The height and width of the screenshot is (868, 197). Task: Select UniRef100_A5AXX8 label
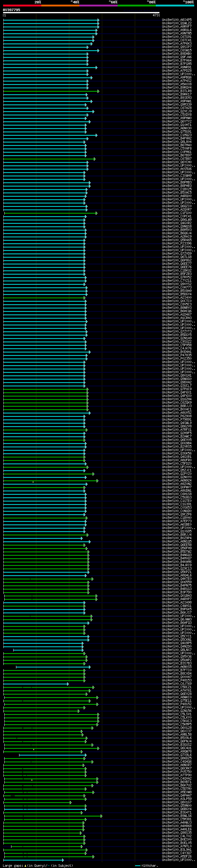click(x=177, y=84)
